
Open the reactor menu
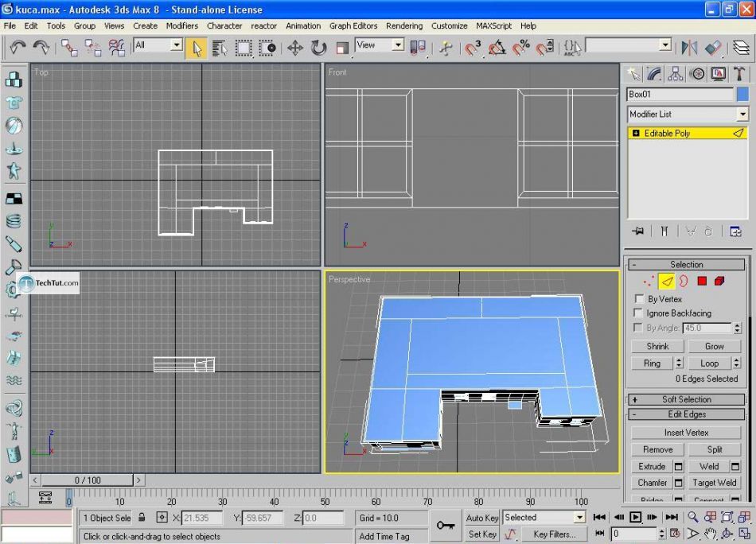pyautogui.click(x=263, y=26)
